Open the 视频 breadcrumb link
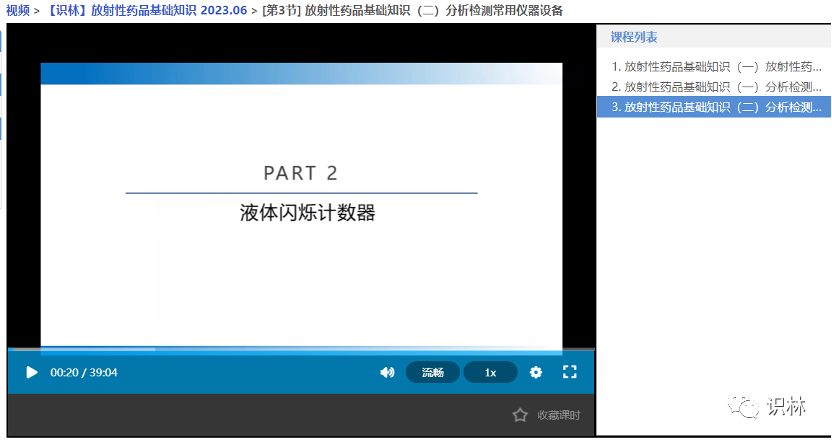Screen dimensions: 832x442 [18, 11]
